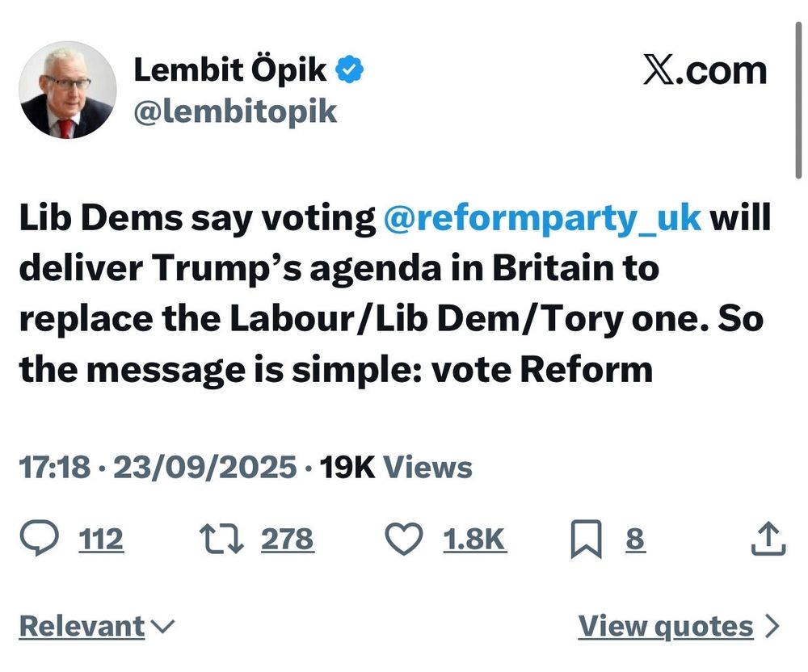
Task: Open the @reformparty_uk mention link
Action: click(542, 220)
